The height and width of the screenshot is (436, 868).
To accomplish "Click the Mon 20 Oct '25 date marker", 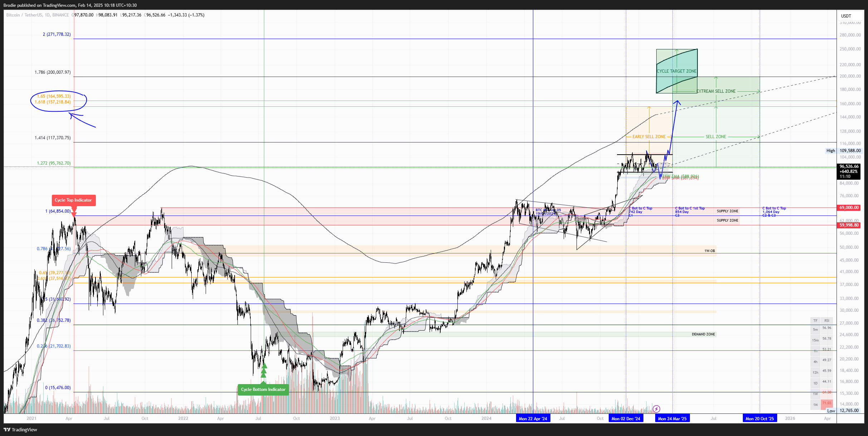I will [760, 418].
